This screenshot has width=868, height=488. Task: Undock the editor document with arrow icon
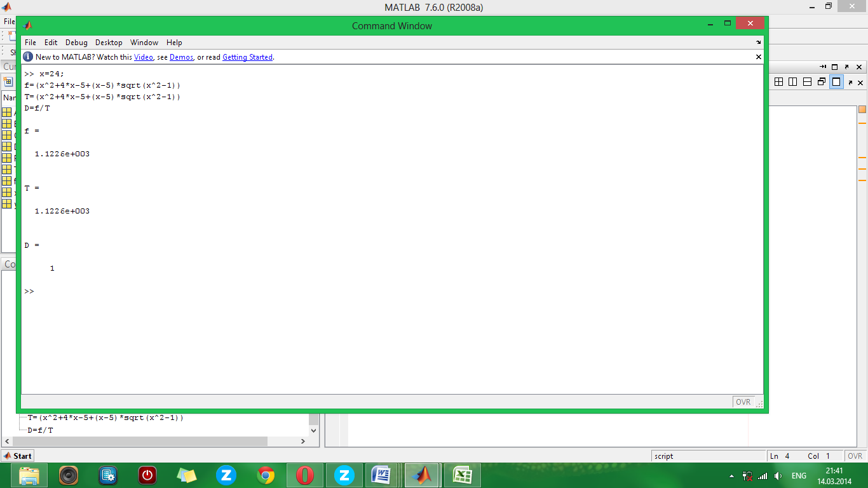[850, 83]
